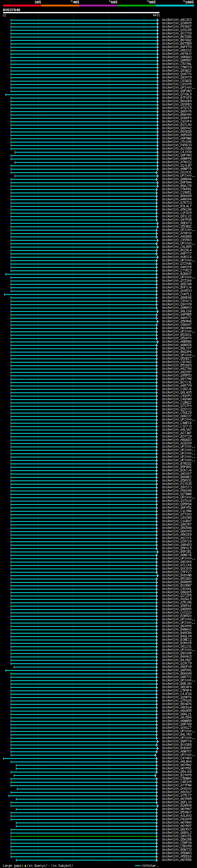
Task: Open hit UniRef100_Q08770
Action: pos(177,74)
